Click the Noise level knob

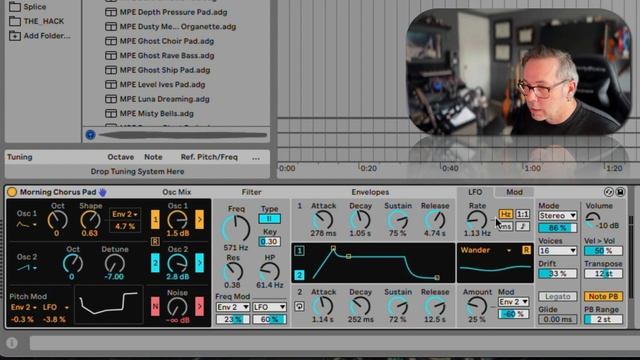[x=178, y=307]
